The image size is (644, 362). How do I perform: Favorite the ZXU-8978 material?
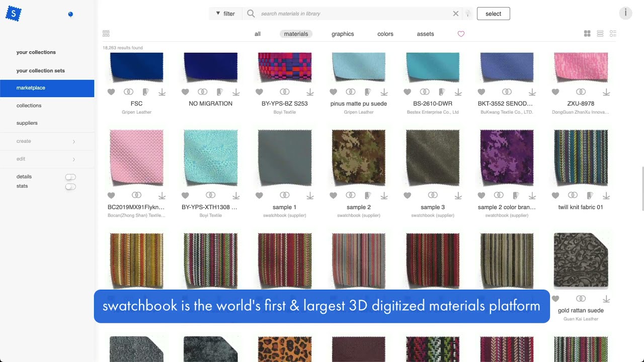555,92
